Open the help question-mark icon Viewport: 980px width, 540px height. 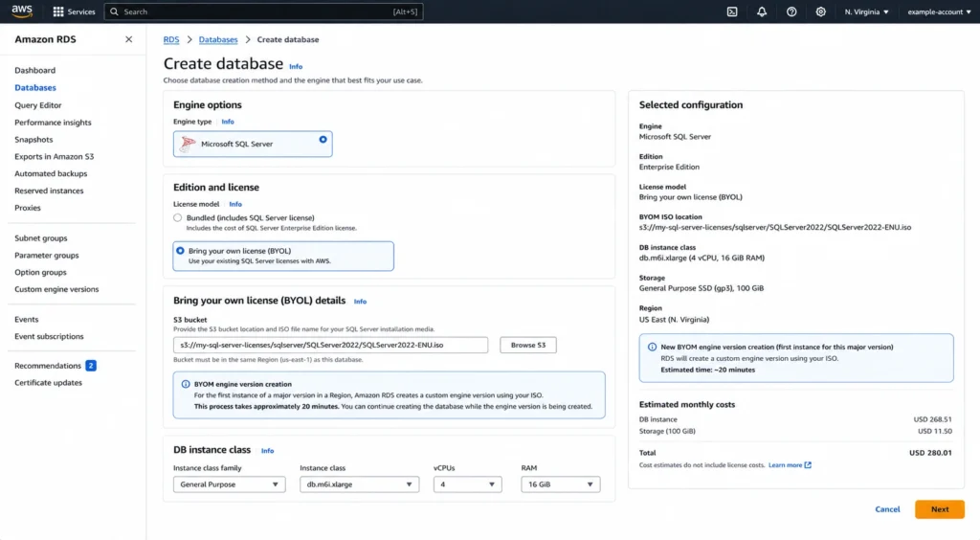pos(791,11)
